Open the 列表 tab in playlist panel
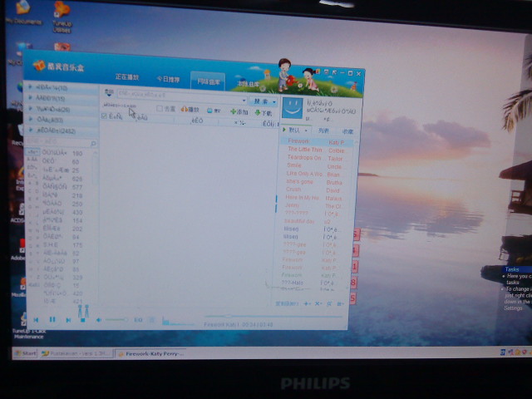This screenshot has width=532, height=399. pos(323,131)
